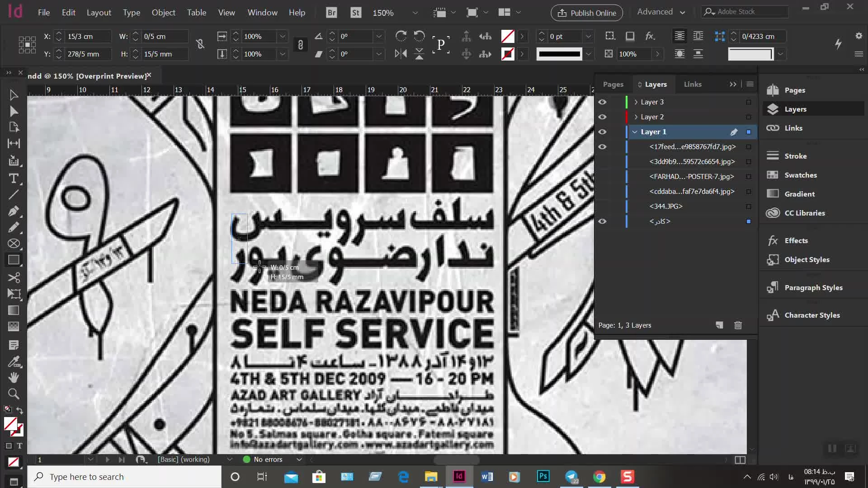Click the stroke color swatch in control bar
The width and height of the screenshot is (868, 488).
(508, 54)
